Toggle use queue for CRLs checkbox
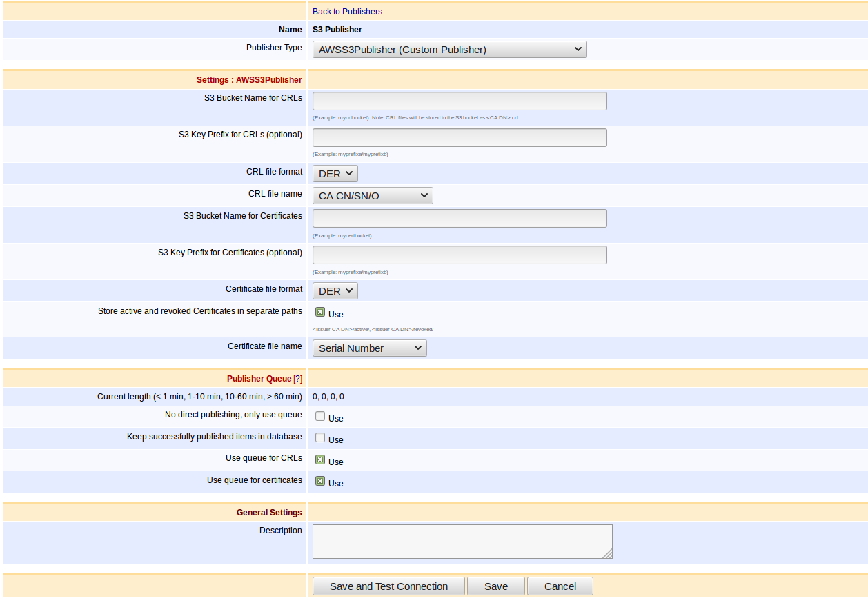This screenshot has height=603, width=868. 320,460
